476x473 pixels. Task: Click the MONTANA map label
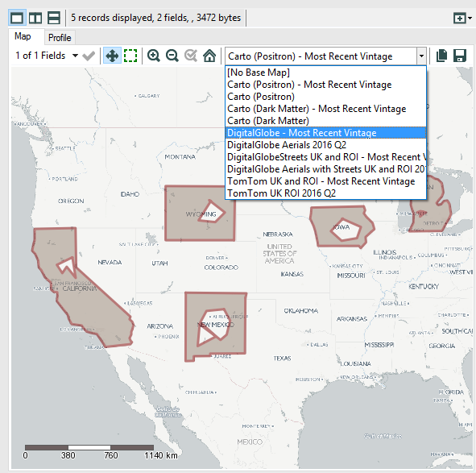(180, 157)
